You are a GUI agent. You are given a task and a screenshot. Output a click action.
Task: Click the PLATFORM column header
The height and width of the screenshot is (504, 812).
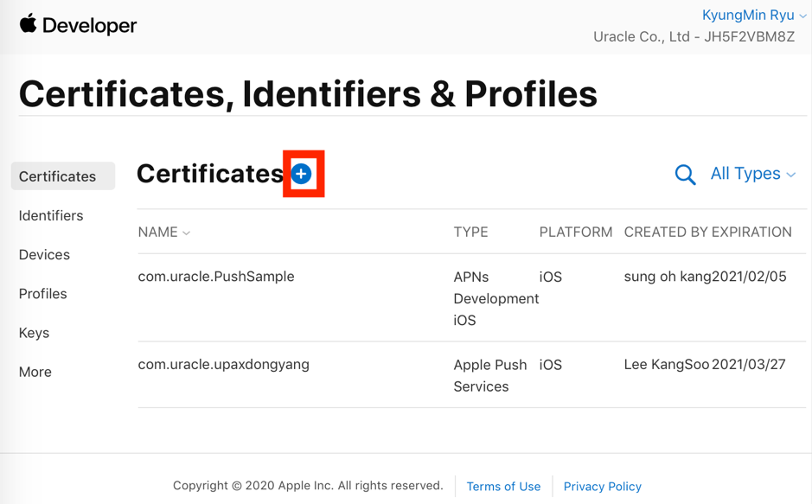pos(575,232)
